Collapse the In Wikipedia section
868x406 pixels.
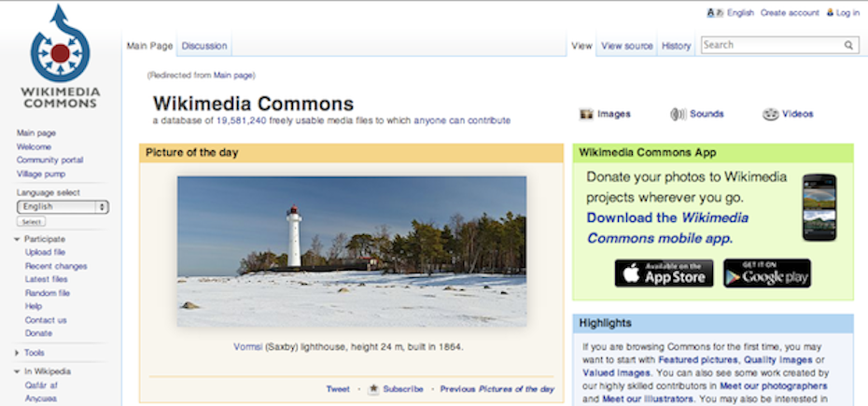pyautogui.click(x=17, y=371)
